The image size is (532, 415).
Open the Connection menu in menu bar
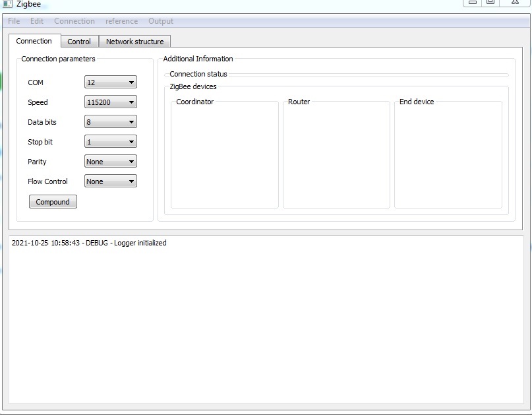click(74, 21)
